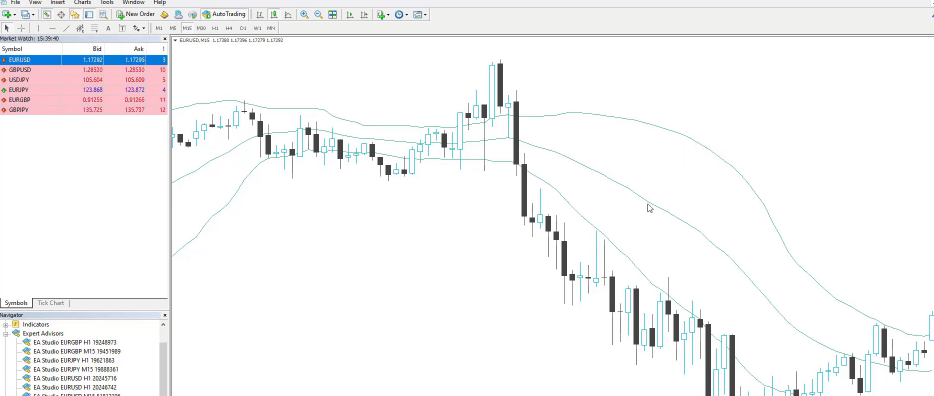Image resolution: width=934 pixels, height=396 pixels.
Task: Switch timeframe to D1
Action: [243, 28]
